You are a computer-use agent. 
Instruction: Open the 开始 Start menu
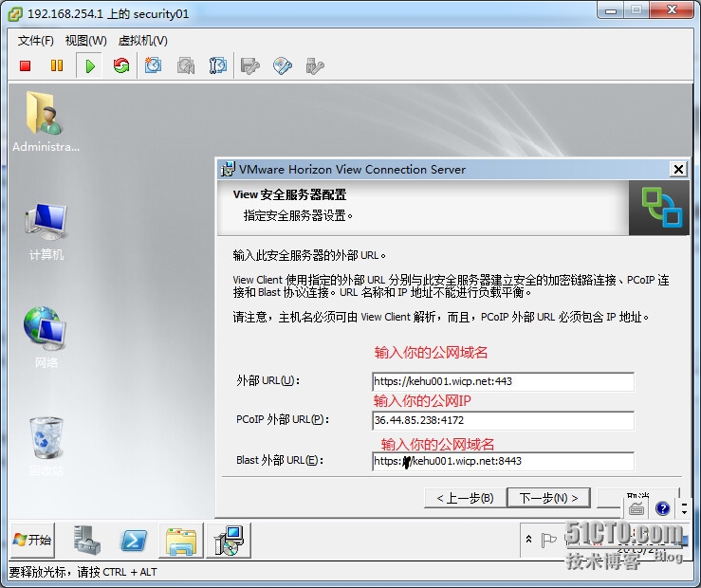tap(32, 541)
